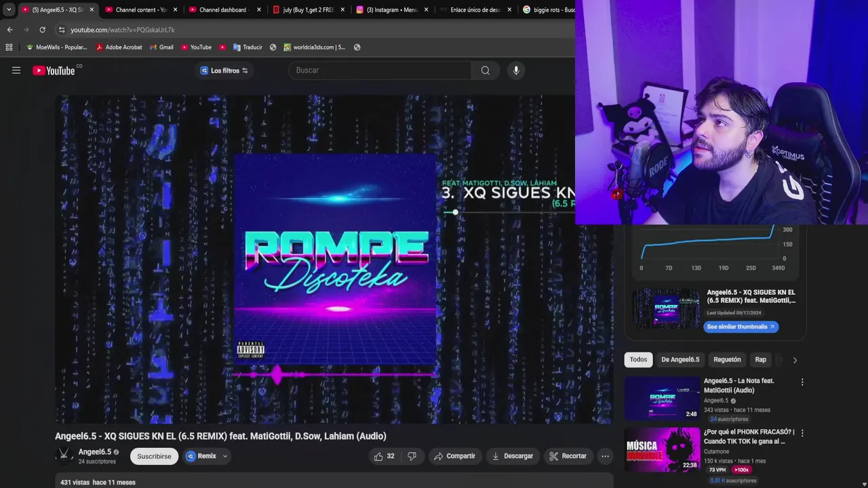Open ¿Por qué el PHONK FRACASÓ? title
The height and width of the screenshot is (488, 868).
749,436
